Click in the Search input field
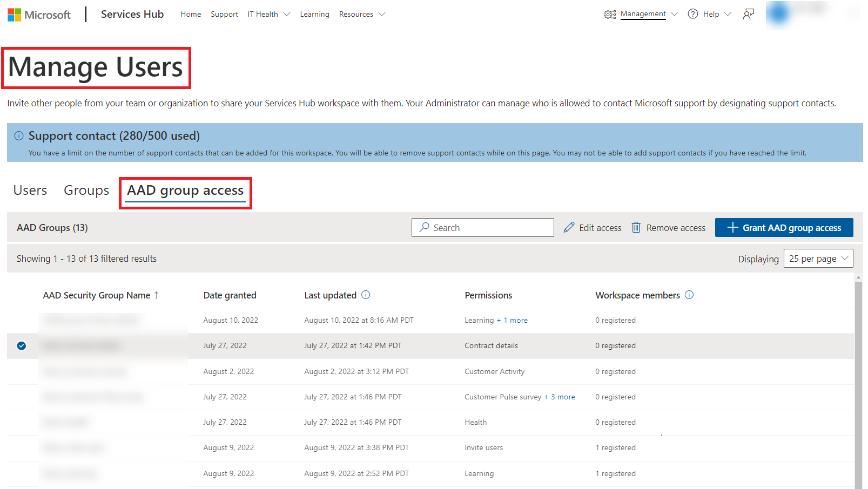 point(483,227)
